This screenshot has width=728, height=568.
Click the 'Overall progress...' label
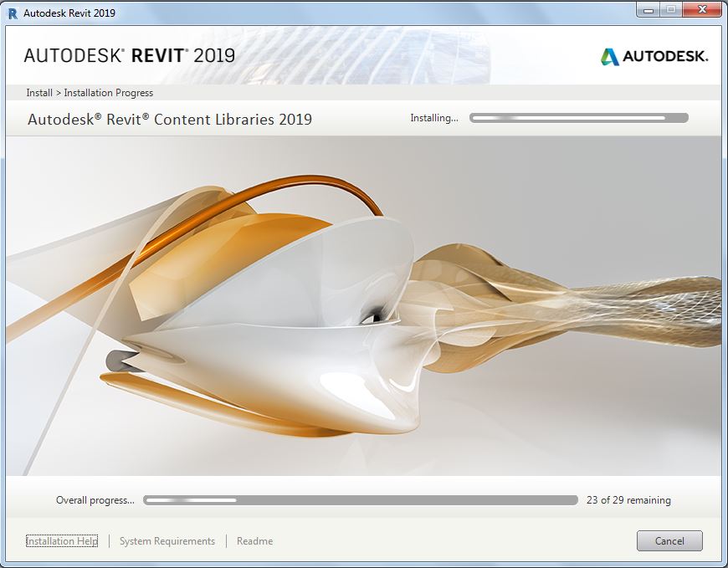pyautogui.click(x=95, y=499)
